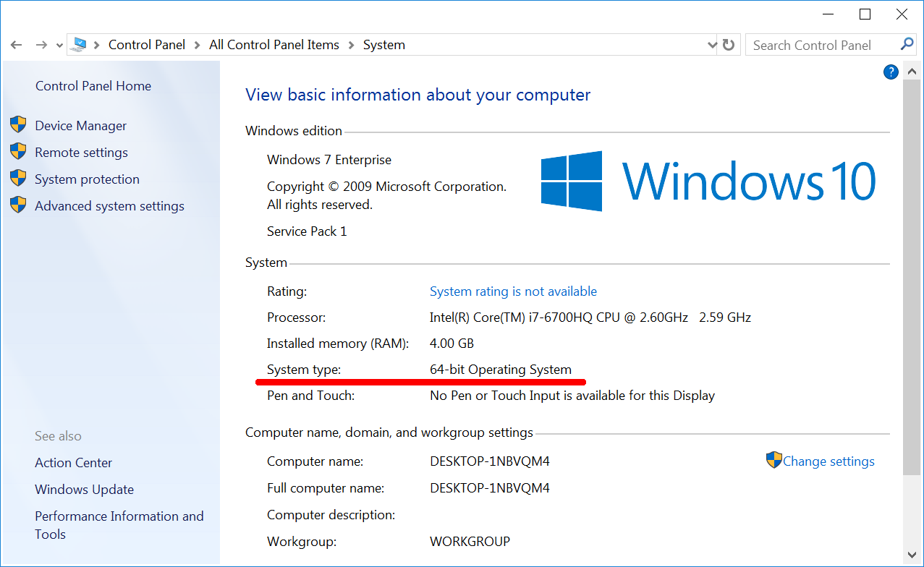Click the Forward navigation arrow
Screen dimensions: 924x567
coord(41,45)
